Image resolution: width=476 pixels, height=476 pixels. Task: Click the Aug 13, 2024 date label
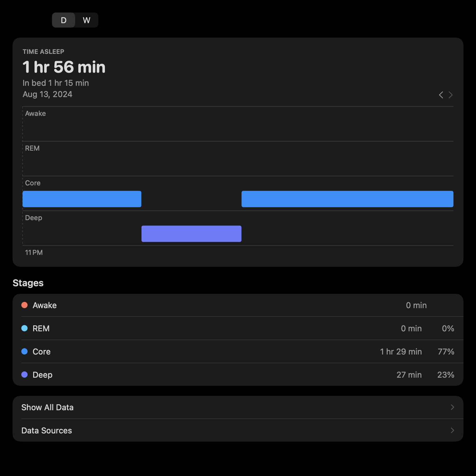tap(47, 94)
